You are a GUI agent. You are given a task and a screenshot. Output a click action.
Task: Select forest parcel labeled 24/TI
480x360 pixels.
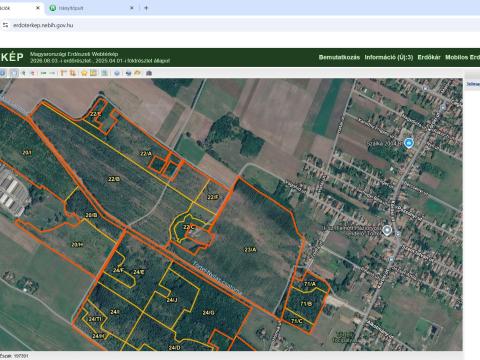pyautogui.click(x=95, y=319)
